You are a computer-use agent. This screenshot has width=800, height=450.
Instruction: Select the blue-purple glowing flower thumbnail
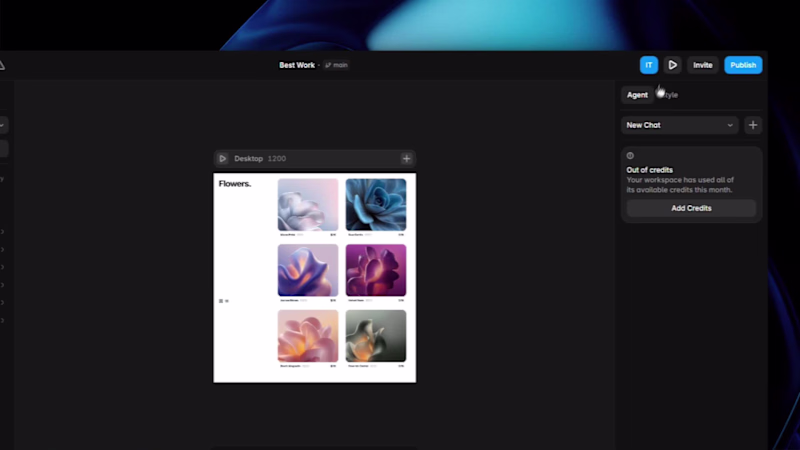pyautogui.click(x=308, y=270)
